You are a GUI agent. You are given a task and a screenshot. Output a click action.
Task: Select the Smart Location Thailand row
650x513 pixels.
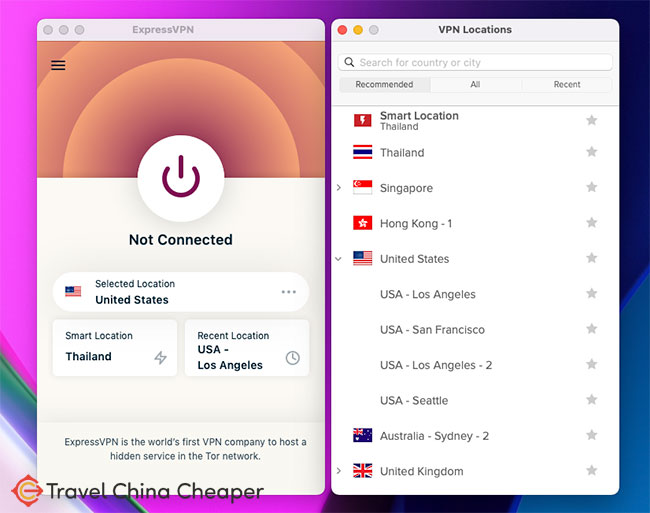[475, 120]
